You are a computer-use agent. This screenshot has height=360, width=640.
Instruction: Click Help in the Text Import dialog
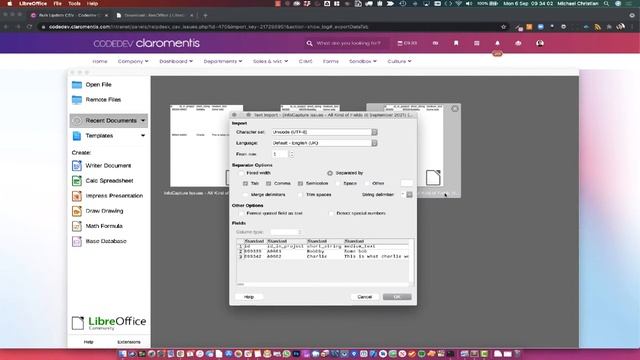click(249, 297)
